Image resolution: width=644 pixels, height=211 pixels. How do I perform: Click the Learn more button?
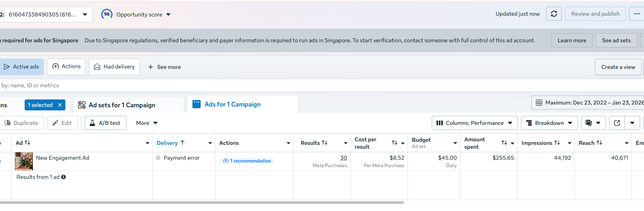pos(572,40)
